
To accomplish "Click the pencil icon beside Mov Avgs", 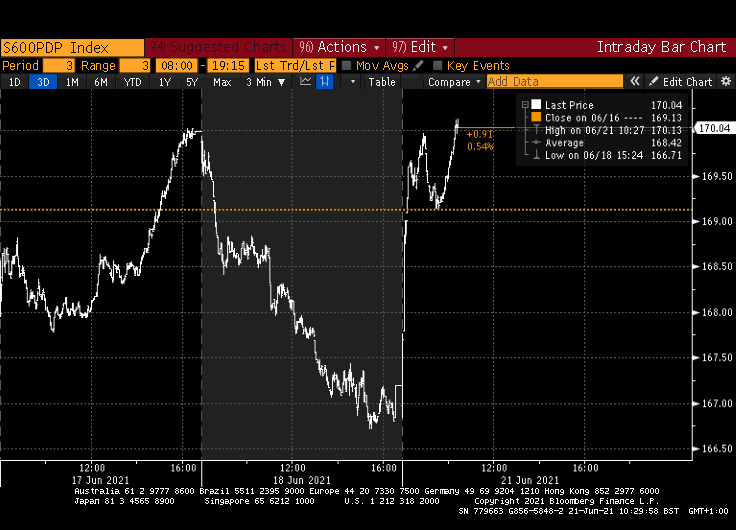I will [420, 66].
